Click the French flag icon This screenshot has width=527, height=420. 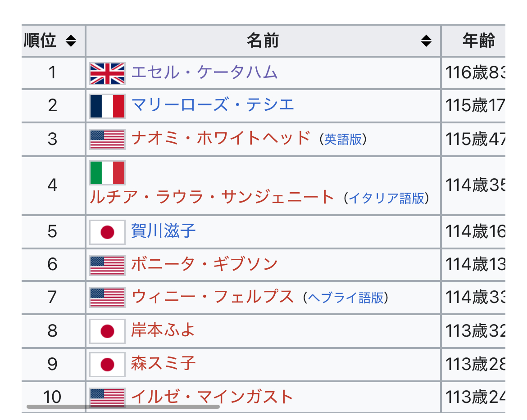coord(107,106)
